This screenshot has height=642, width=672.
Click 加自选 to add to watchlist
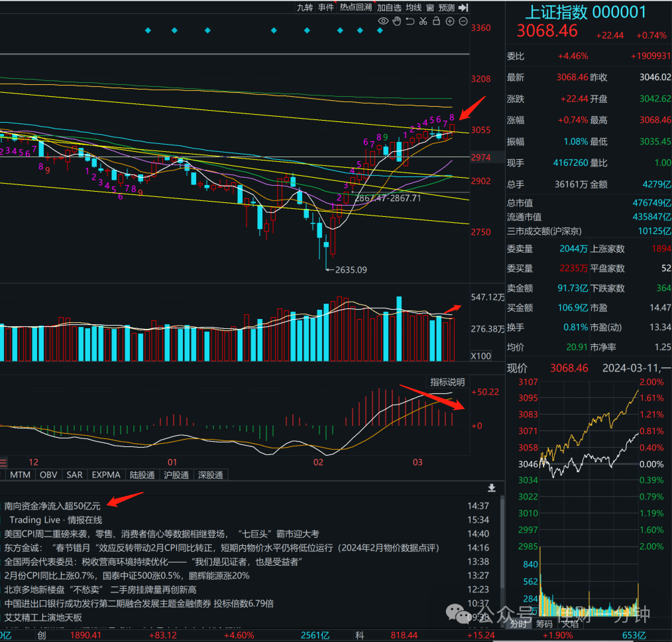tap(389, 7)
